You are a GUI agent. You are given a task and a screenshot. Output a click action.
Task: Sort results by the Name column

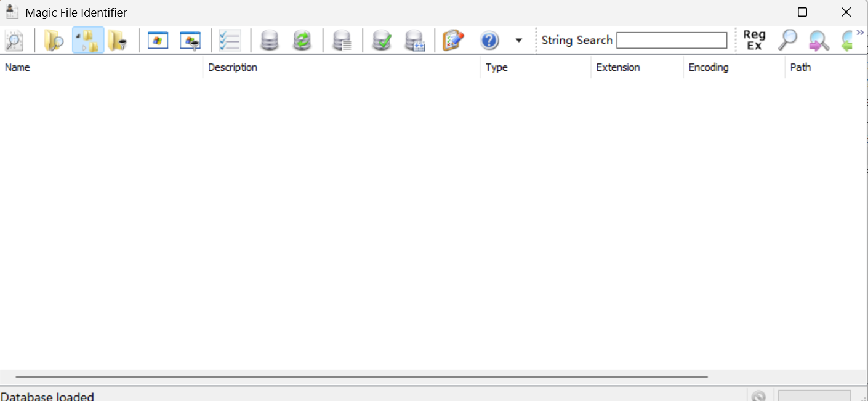[17, 67]
